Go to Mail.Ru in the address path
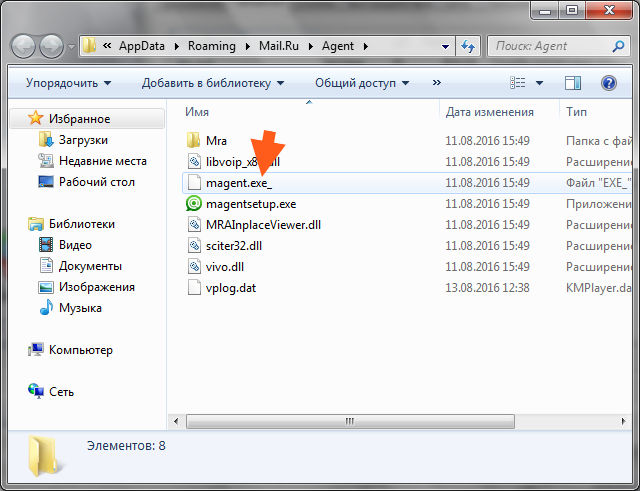 [279, 46]
